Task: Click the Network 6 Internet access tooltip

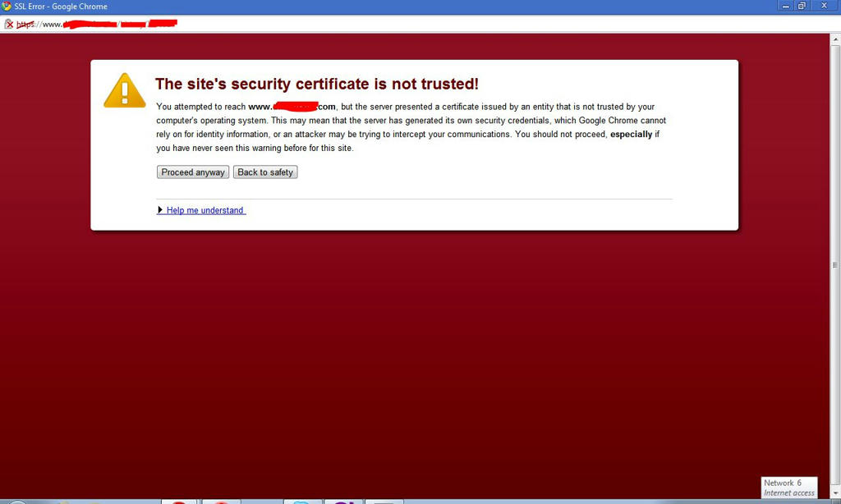Action: (789, 488)
